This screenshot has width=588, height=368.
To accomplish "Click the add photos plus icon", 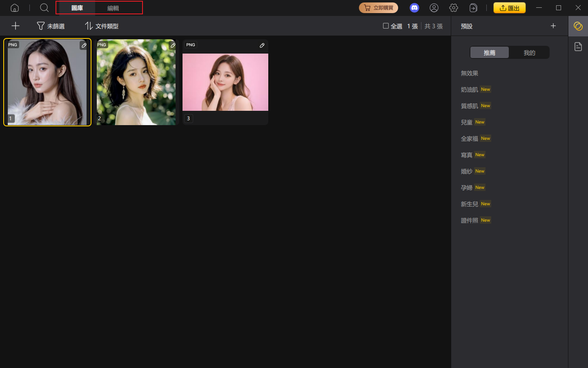I will coord(16,26).
